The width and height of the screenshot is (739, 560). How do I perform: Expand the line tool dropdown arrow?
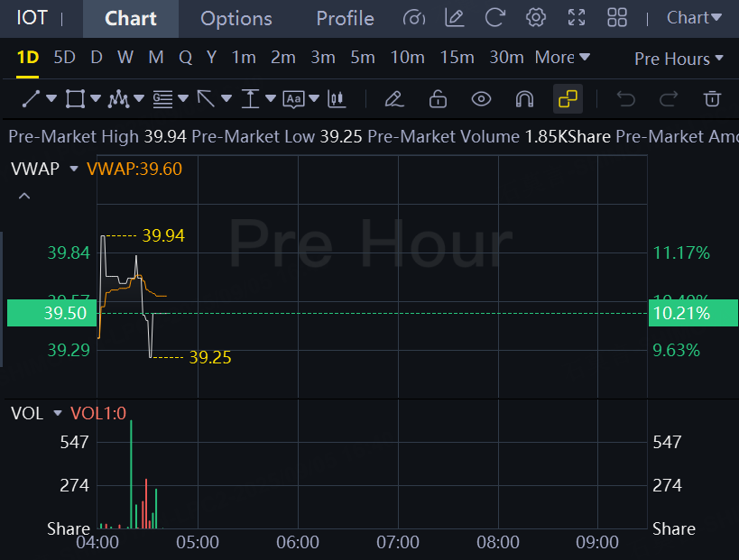tap(51, 98)
